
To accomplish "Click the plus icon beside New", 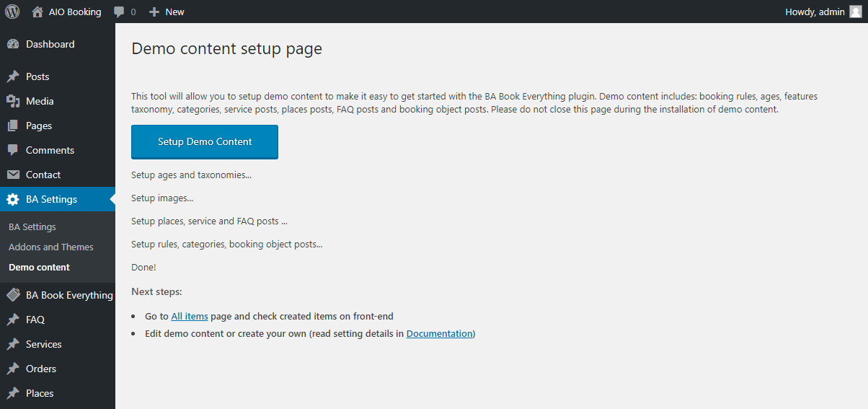I will (x=154, y=12).
